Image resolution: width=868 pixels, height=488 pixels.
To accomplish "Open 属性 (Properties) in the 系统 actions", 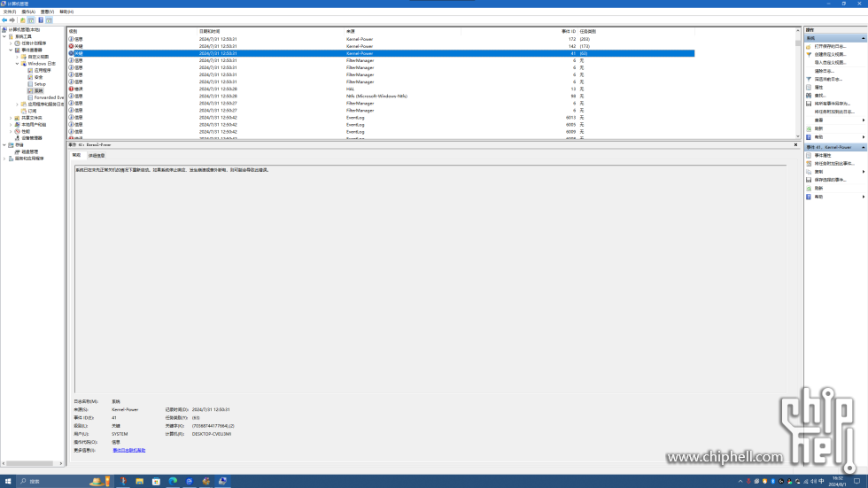I will (x=818, y=88).
